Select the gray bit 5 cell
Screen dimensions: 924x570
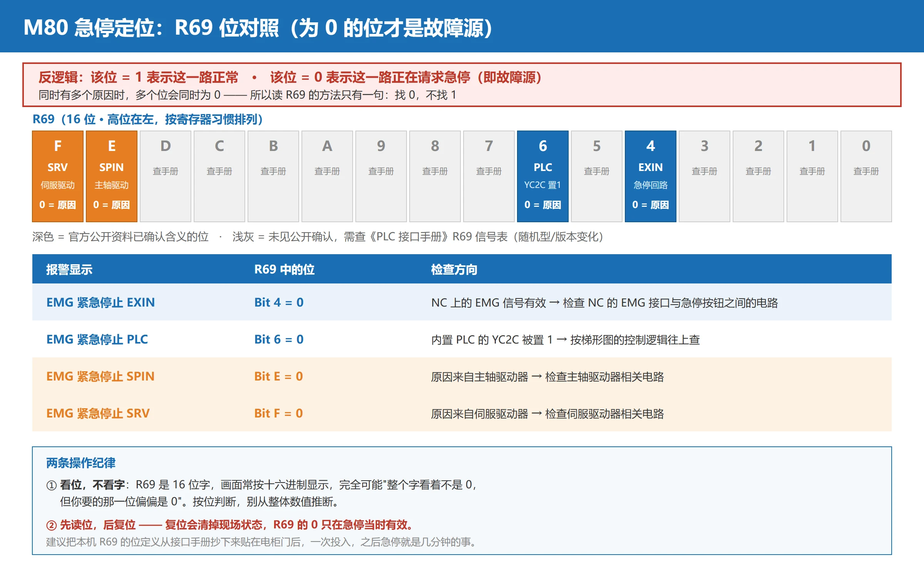click(x=597, y=176)
